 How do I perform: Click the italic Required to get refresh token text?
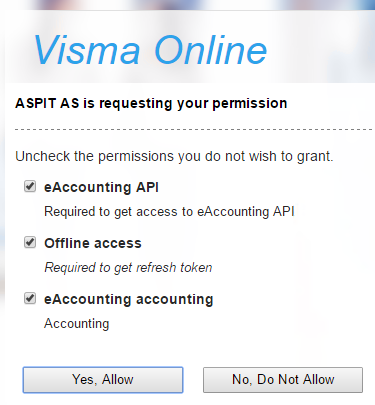[x=128, y=268]
